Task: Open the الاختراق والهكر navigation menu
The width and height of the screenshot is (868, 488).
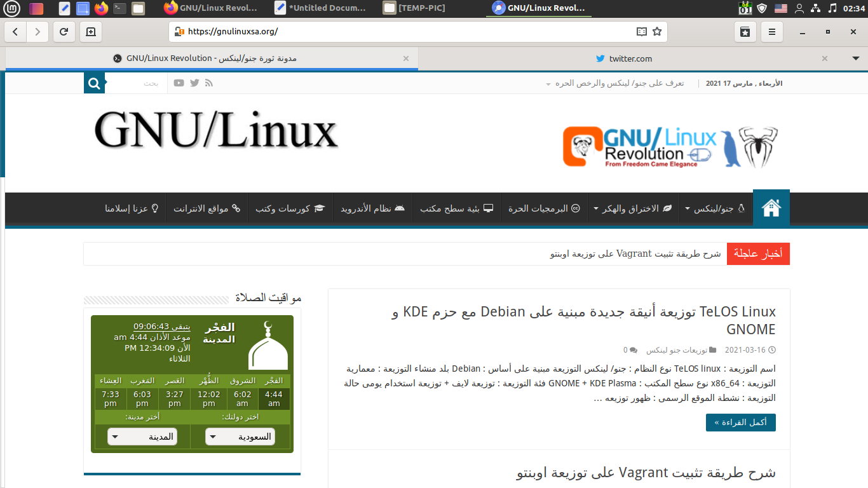Action: coord(632,208)
